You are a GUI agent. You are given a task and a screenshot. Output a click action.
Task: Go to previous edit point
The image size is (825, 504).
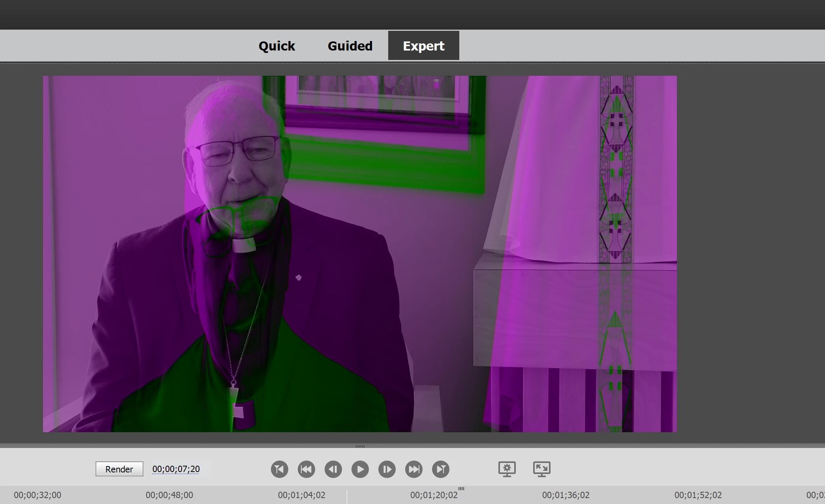[x=280, y=469]
